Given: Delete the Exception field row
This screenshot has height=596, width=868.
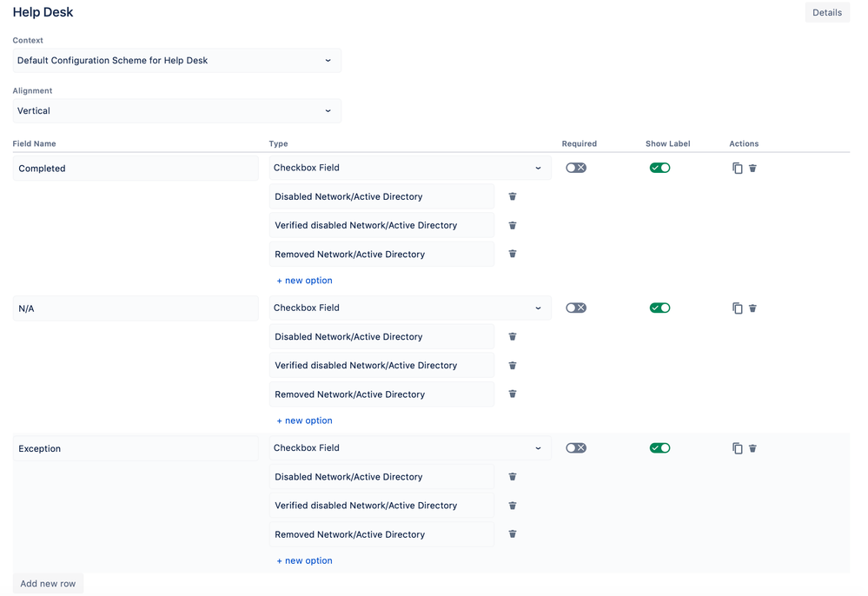Looking at the screenshot, I should coord(752,447).
